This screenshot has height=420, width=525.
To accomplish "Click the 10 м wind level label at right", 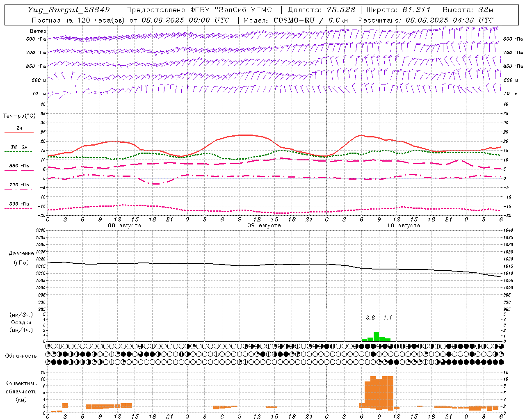I will point(511,94).
